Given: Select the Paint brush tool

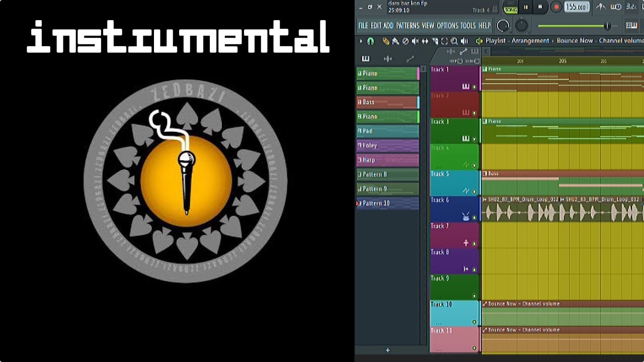Looking at the screenshot, I should 395,41.
